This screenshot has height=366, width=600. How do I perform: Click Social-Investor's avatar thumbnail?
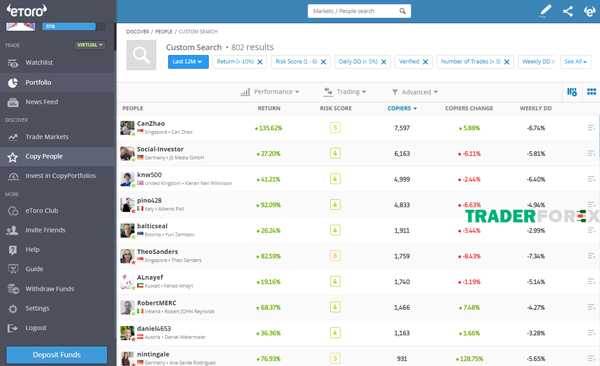127,153
